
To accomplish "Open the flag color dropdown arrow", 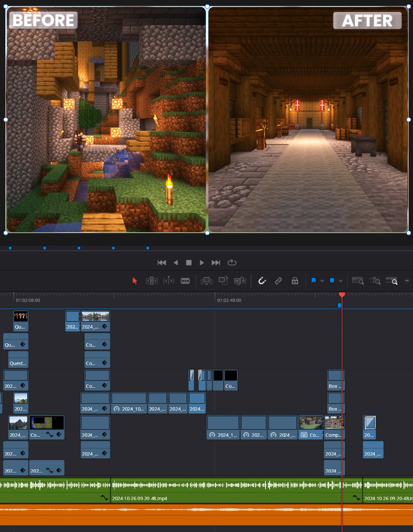I will (x=322, y=281).
